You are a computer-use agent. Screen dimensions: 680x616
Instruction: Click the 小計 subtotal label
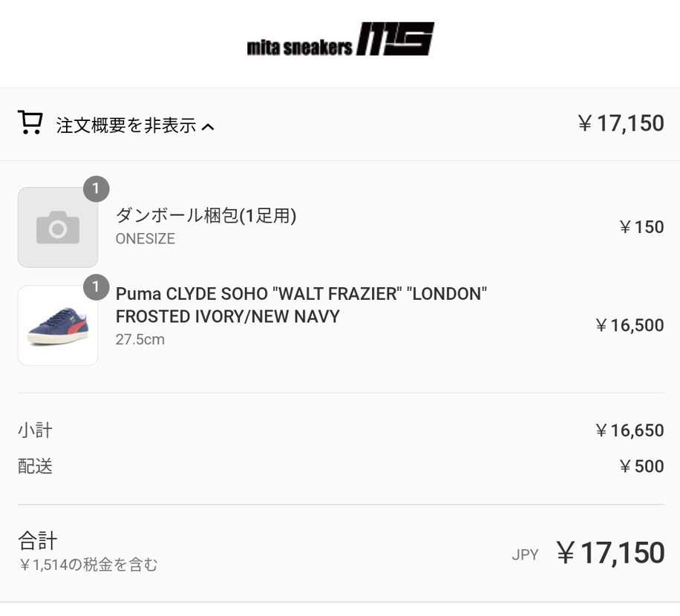(35, 430)
